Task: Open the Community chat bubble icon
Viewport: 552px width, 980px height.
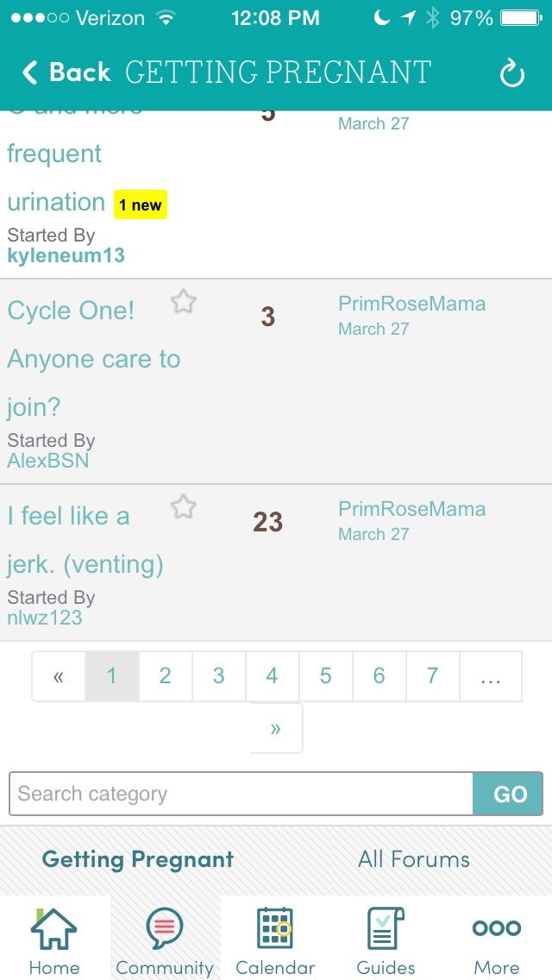Action: pos(165,929)
